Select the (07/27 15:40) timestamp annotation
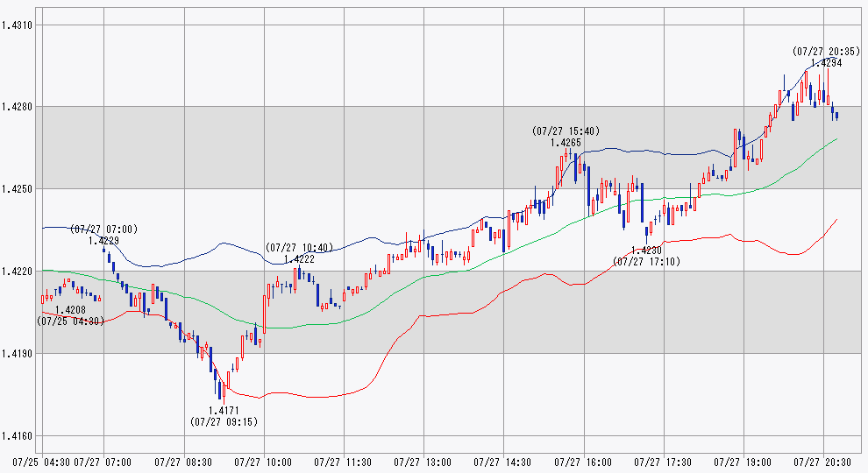This screenshot has width=868, height=473. pos(566,131)
